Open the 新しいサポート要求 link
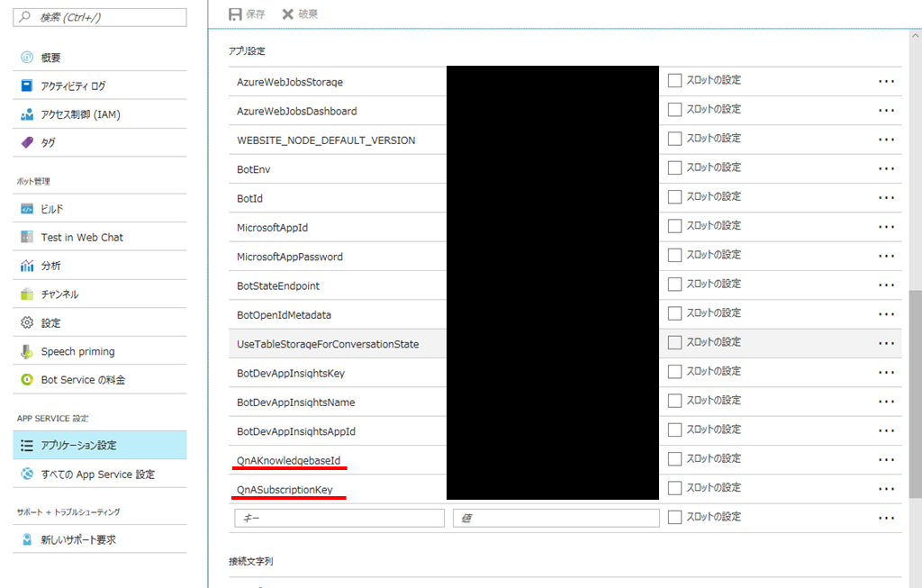 [78, 539]
